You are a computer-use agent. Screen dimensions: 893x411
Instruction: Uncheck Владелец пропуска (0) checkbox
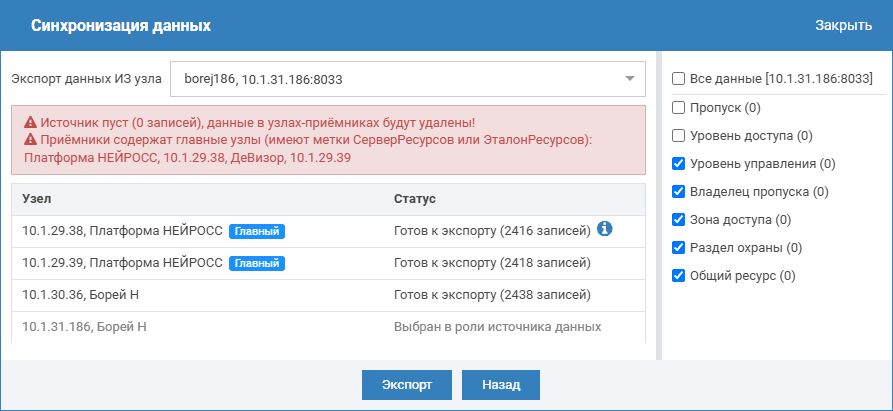click(x=678, y=192)
